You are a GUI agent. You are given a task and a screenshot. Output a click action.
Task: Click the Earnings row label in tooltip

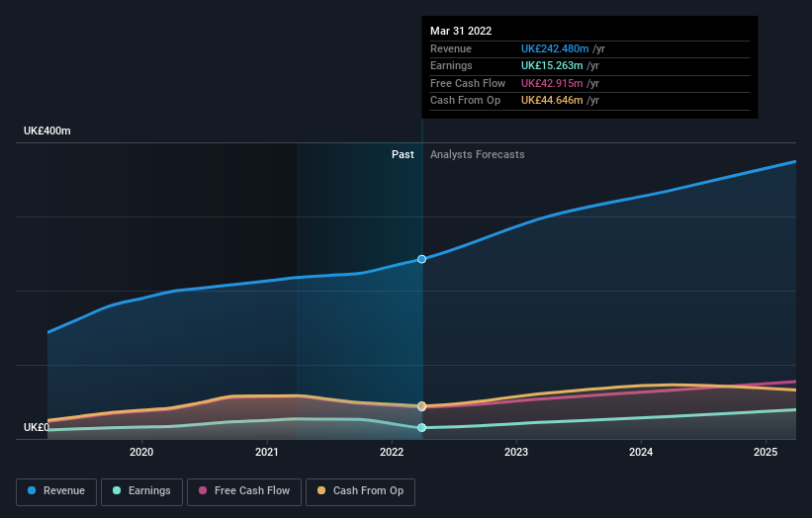point(451,65)
